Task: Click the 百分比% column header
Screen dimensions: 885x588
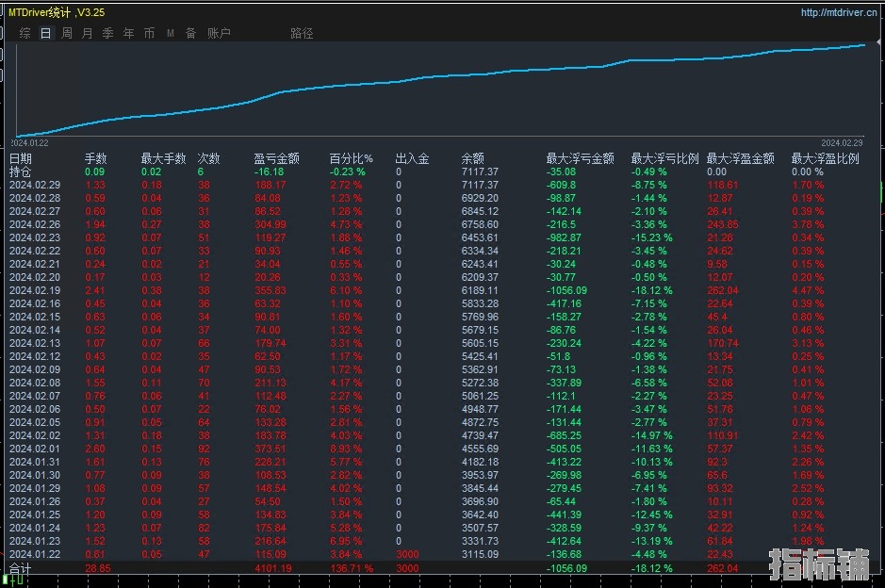Action: [351, 158]
